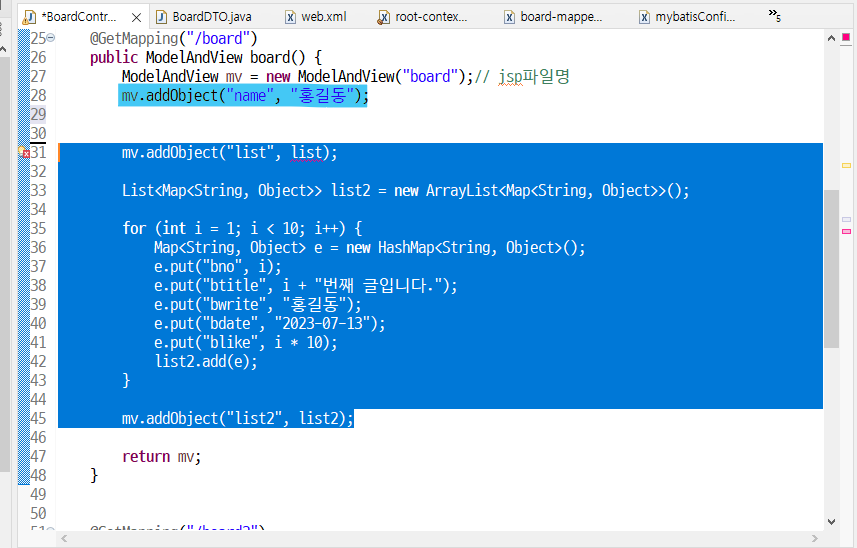Click the vertical scrollbar thumb

pos(831,269)
